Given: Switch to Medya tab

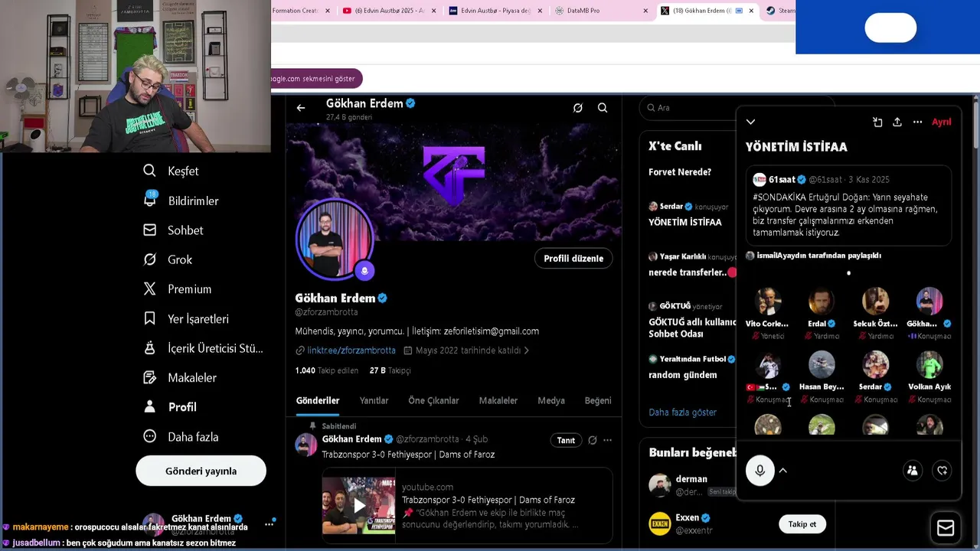Looking at the screenshot, I should [x=551, y=400].
